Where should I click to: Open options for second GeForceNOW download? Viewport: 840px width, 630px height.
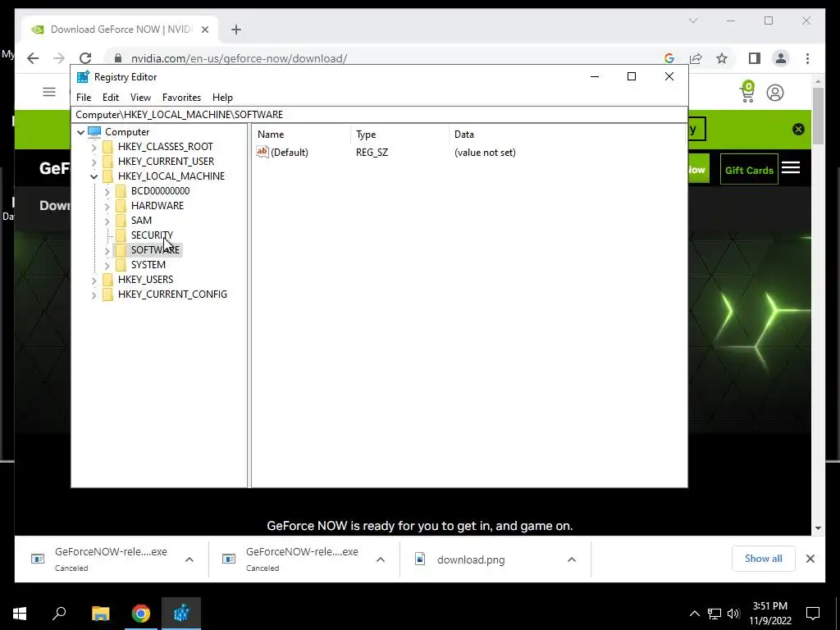[x=381, y=559]
